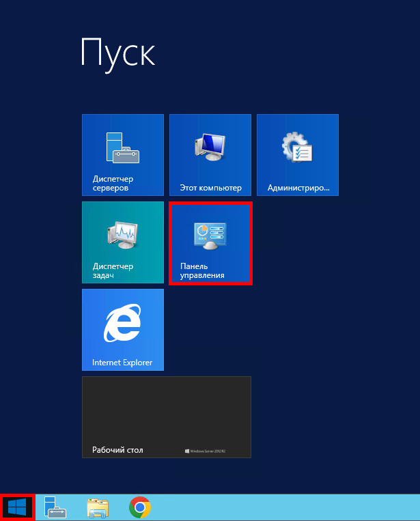The height and width of the screenshot is (521, 420).
Task: Open Server Manager from the taskbar
Action: coord(55,507)
